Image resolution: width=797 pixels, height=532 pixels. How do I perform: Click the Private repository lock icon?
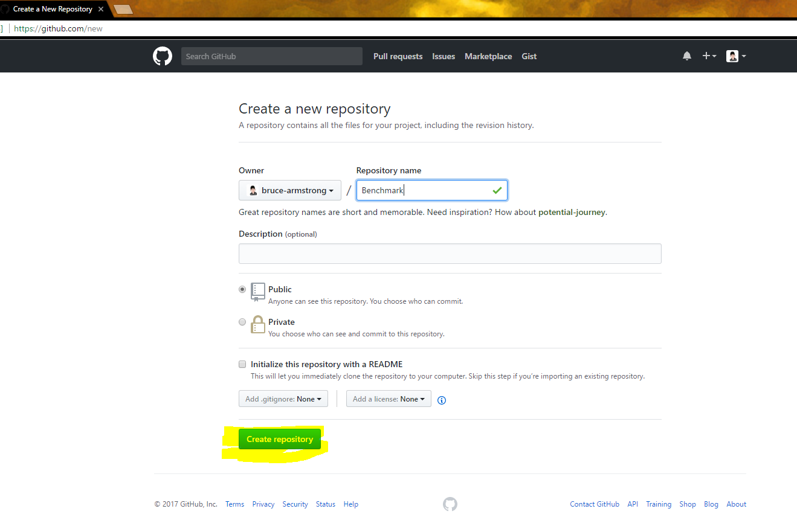pyautogui.click(x=258, y=324)
